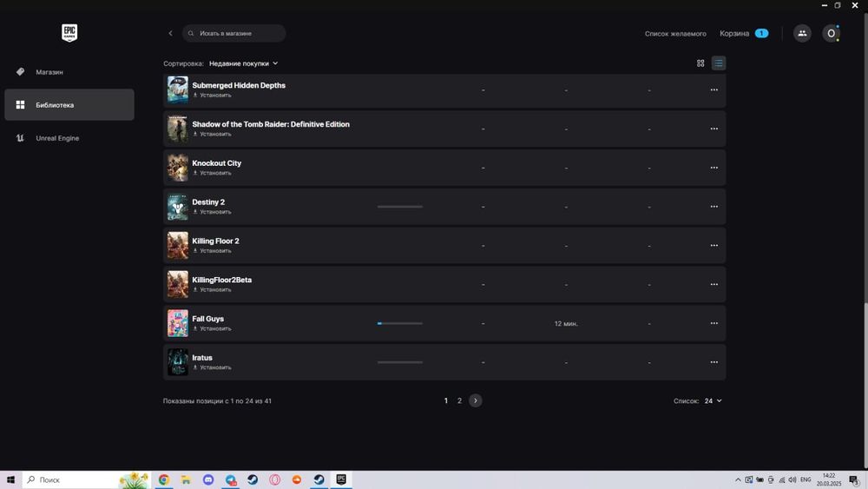Open three-dot menu for Destiny 2
Screen dimensions: 868x489
tap(714, 207)
